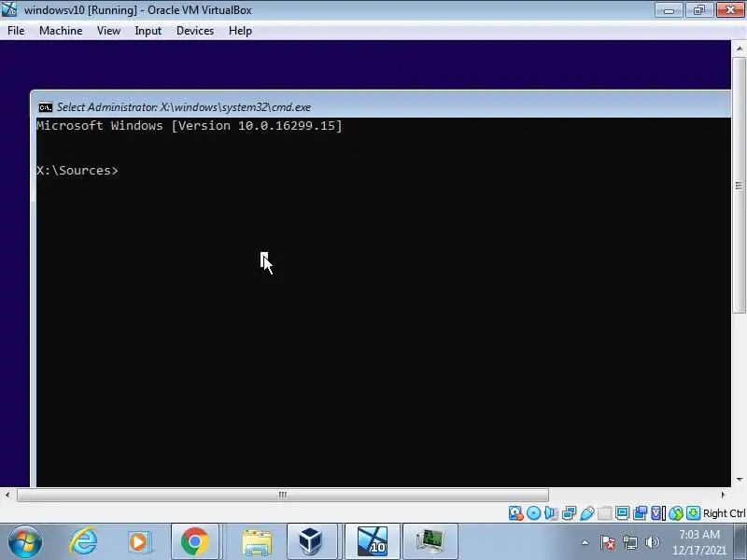This screenshot has width=747, height=560.
Task: Click the Microsoft Windows version line
Action: pos(190,126)
